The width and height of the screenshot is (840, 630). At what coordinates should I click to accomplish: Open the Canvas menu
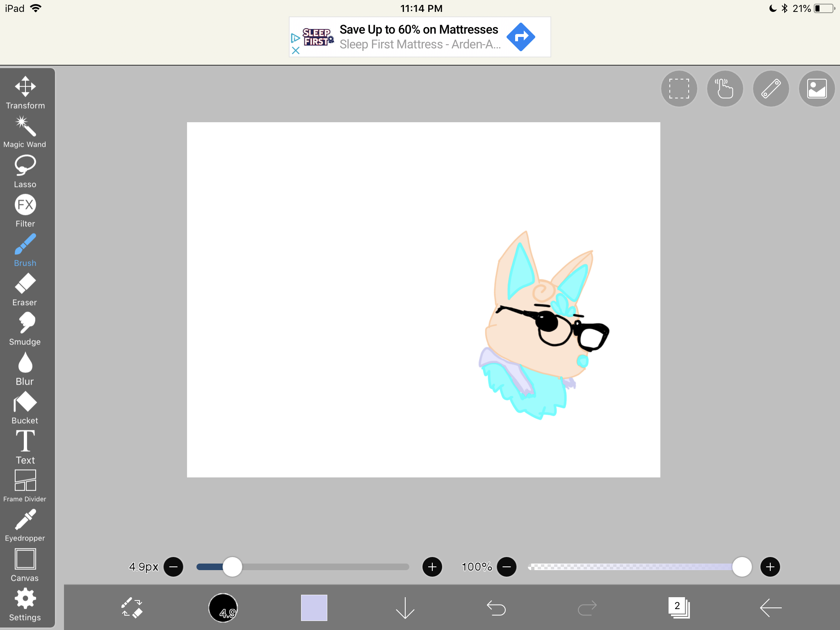click(x=25, y=565)
